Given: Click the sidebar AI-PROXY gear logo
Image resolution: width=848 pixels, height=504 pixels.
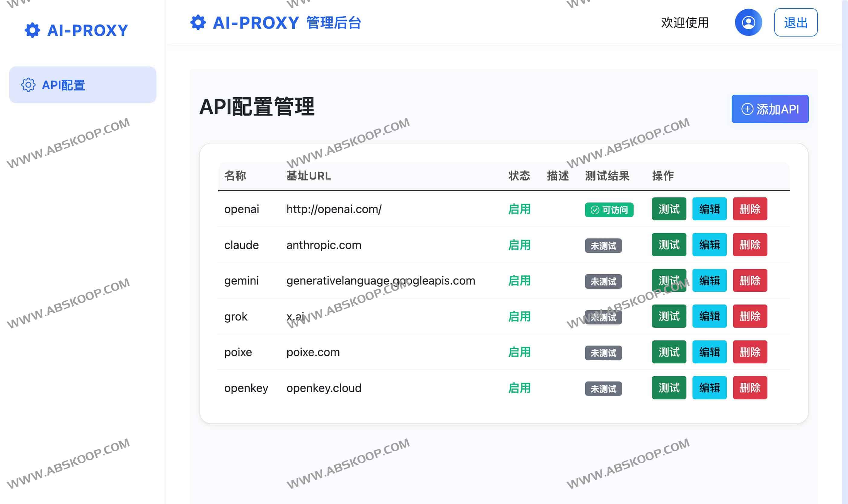Looking at the screenshot, I should (x=32, y=30).
